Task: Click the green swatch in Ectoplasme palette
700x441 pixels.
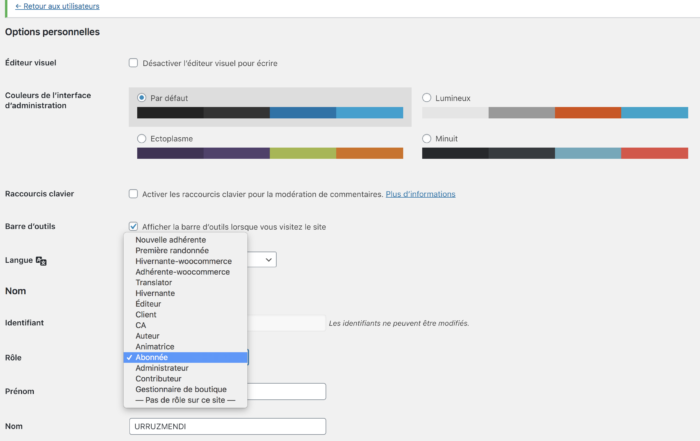Action: click(303, 153)
